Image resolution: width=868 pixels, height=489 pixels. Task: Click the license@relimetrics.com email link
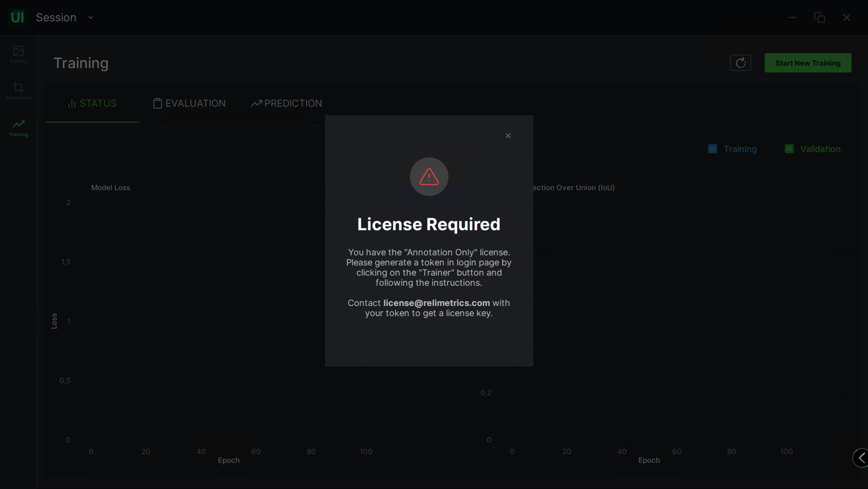[436, 303]
